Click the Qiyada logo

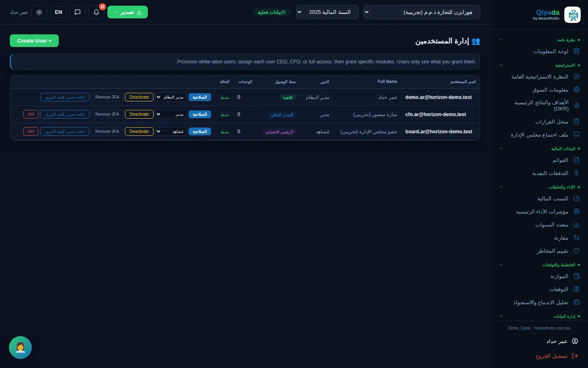[x=572, y=15]
